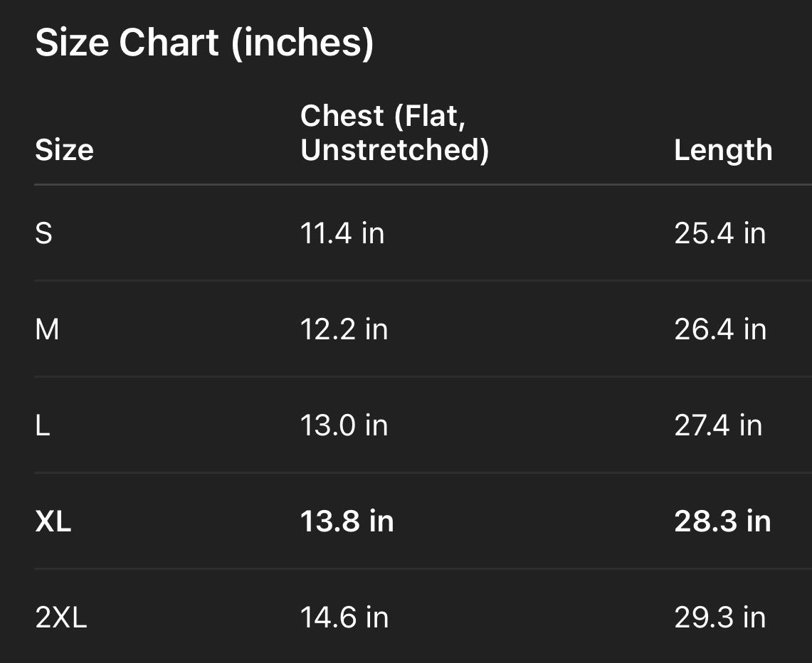Select the M size row label
Screen dimensions: 812x663
pos(47,329)
